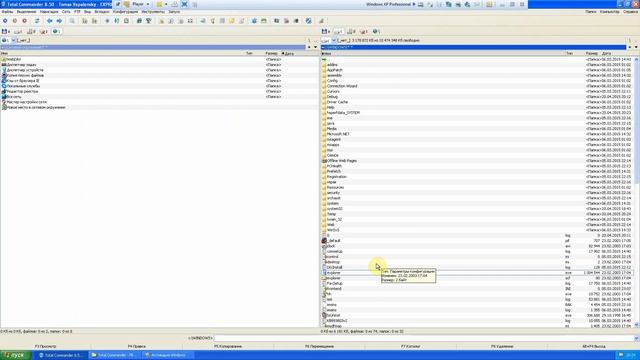Image resolution: width=640 pixels, height=360 pixels.
Task: Select drive C button in left panel
Action: point(18,31)
